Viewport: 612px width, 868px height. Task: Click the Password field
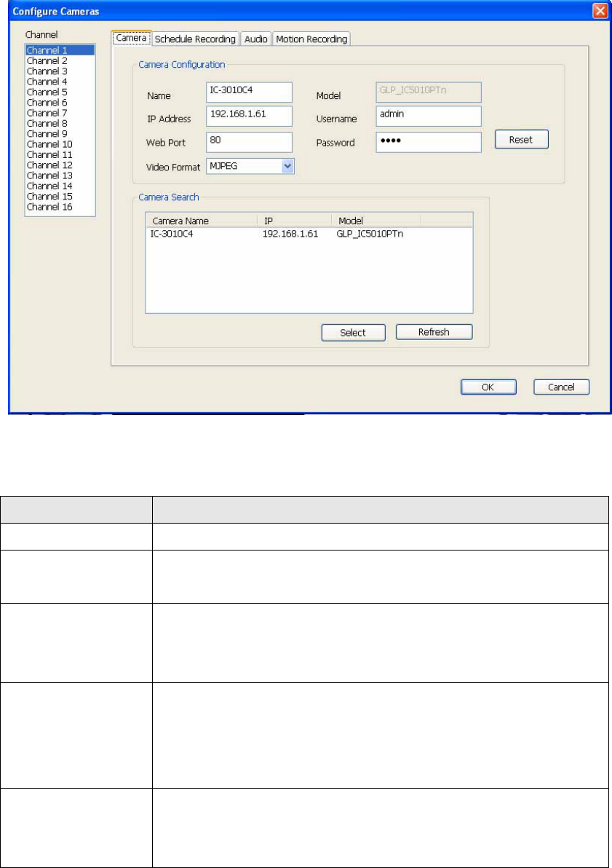(x=429, y=142)
